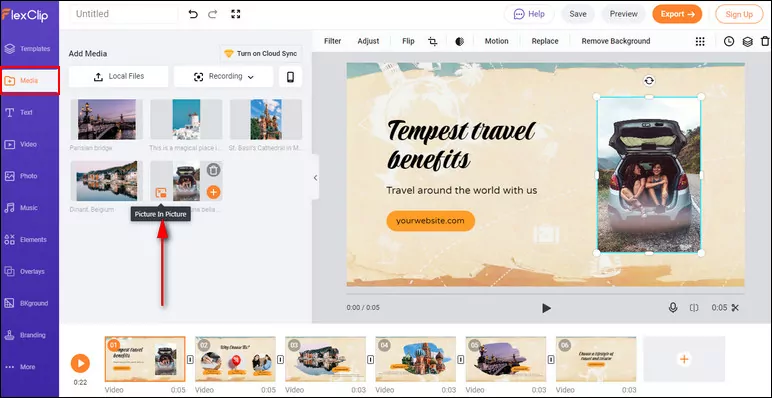Click the scissors trim icon
The height and width of the screenshot is (398, 772).
click(735, 308)
